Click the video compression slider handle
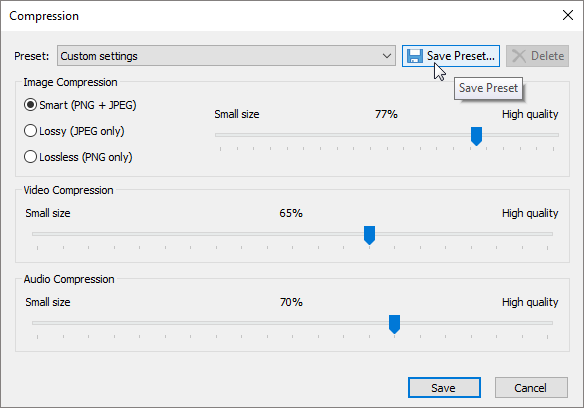Viewport: 584px width, 408px height. coord(369,235)
